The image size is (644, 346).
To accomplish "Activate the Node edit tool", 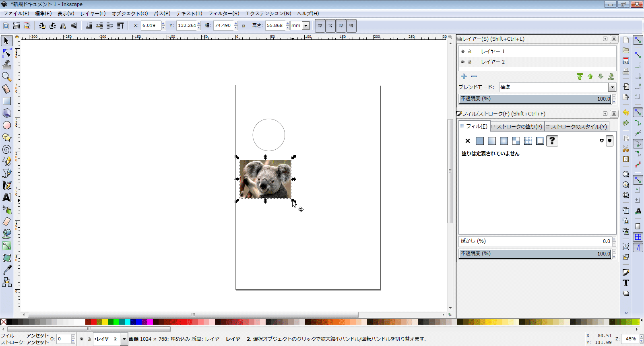I will coord(7,53).
